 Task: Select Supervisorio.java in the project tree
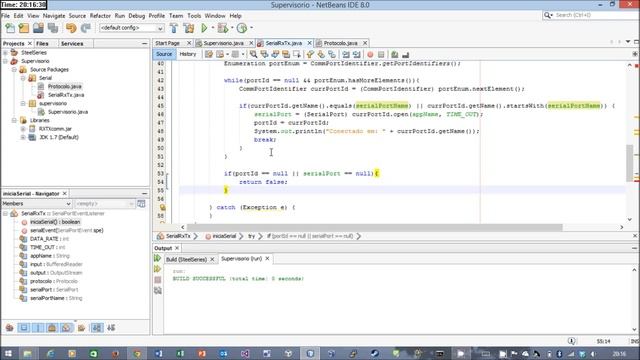68,112
